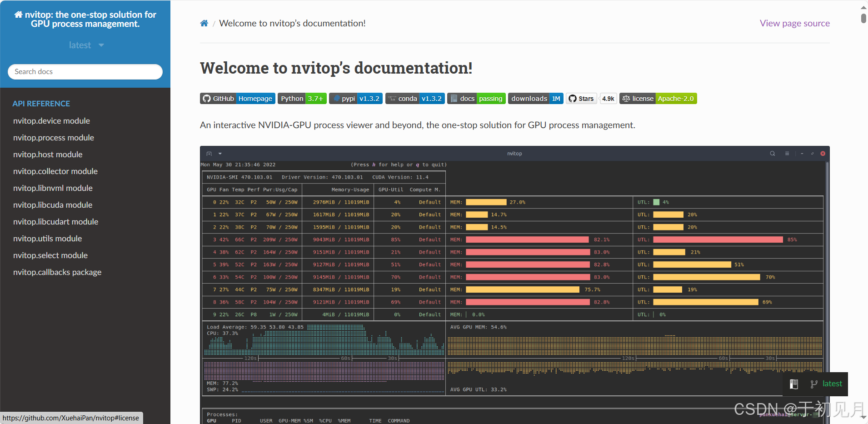Click the scrollbar up arrow
This screenshot has width=868, height=424.
point(863,7)
